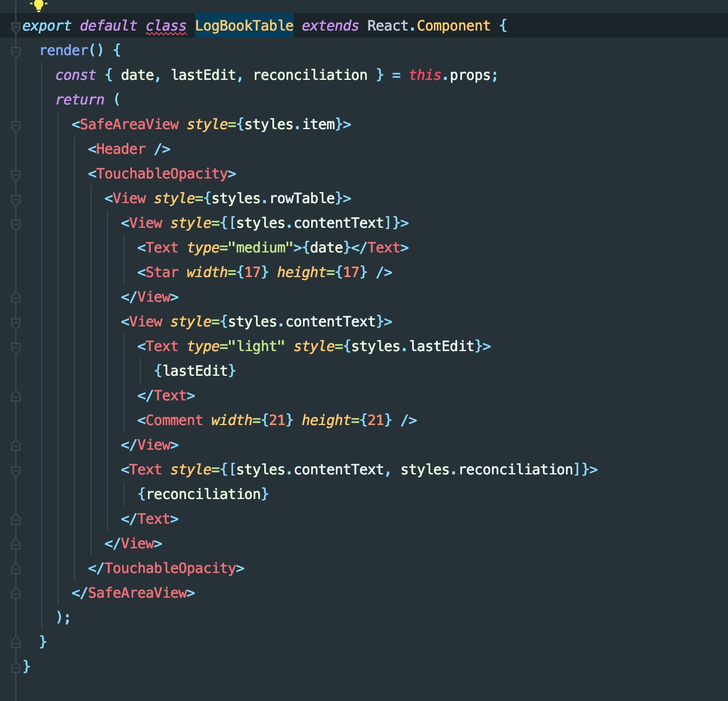728x701 pixels.
Task: Click the Star height value 17
Action: [x=351, y=272]
